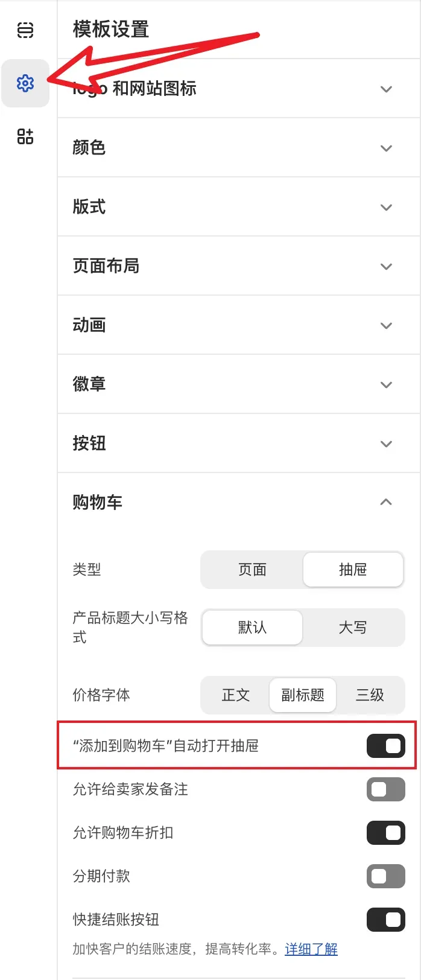Viewport: 421px width, 980px height.
Task: Select 抽屉 as cart type
Action: (353, 570)
